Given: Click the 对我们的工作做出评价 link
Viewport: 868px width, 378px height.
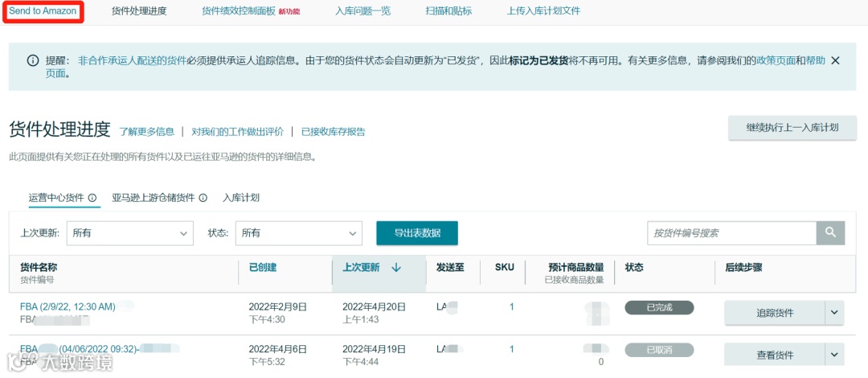Looking at the screenshot, I should pos(237,132).
